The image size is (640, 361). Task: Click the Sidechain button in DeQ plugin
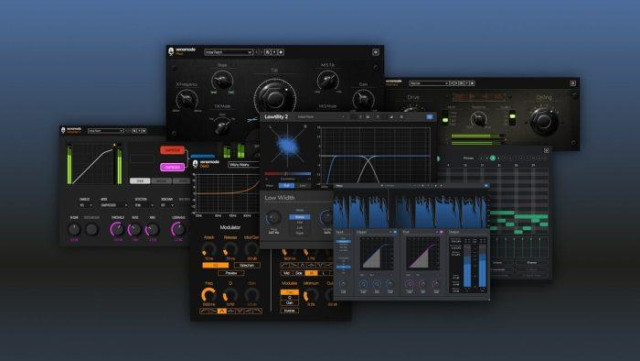click(x=247, y=265)
